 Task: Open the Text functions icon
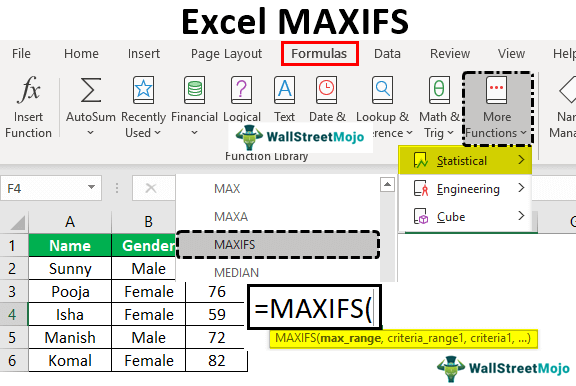point(284,90)
